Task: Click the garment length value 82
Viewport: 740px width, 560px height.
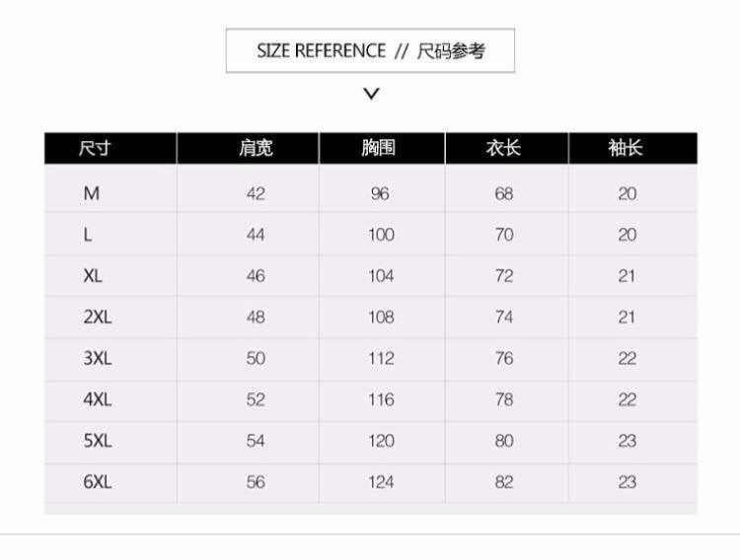Action: point(504,482)
